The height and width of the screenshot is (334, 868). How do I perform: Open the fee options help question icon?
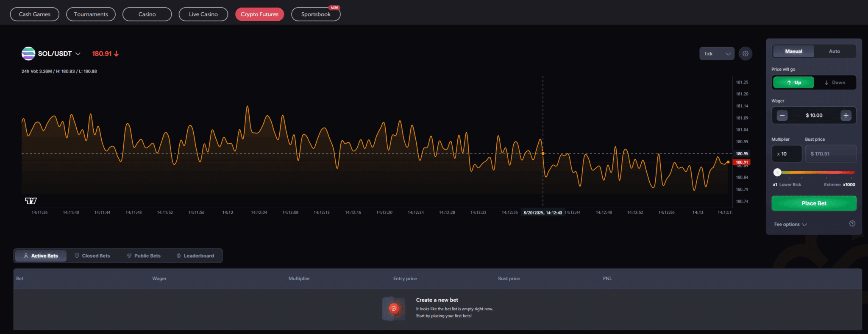pyautogui.click(x=852, y=224)
